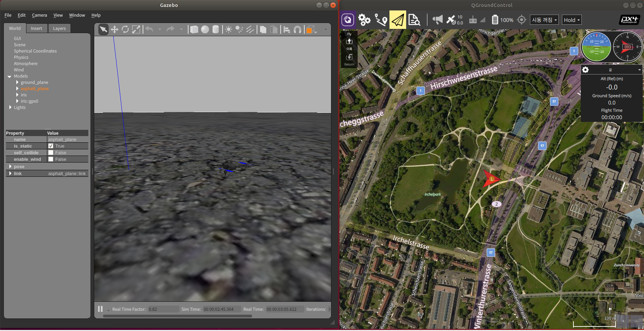The image size is (644, 331).
Task: Open the Help menu
Action: pos(96,15)
